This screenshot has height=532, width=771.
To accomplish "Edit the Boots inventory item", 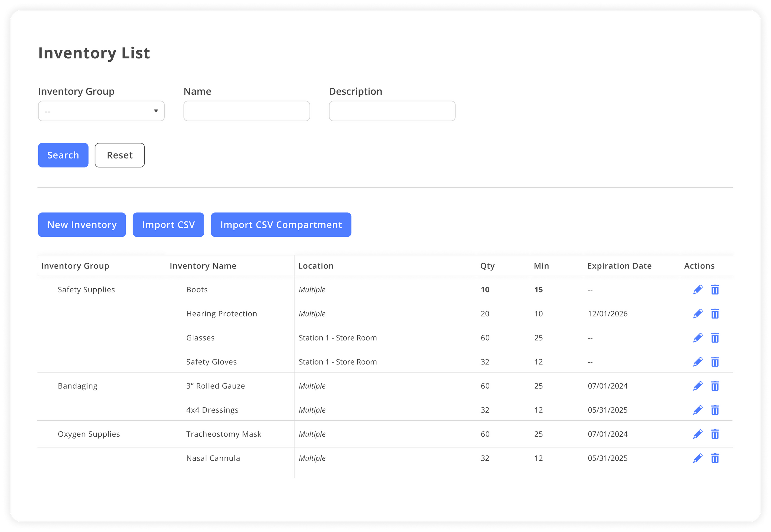I will coord(698,289).
